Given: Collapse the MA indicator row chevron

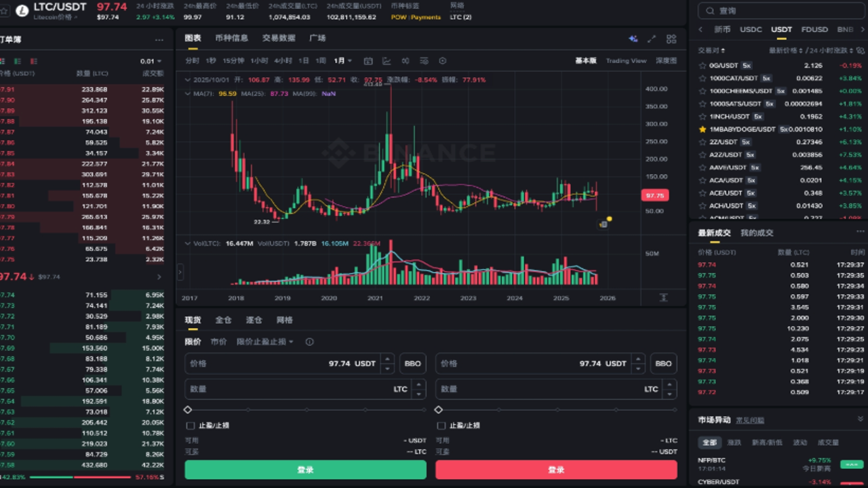Looking at the screenshot, I should pos(188,94).
